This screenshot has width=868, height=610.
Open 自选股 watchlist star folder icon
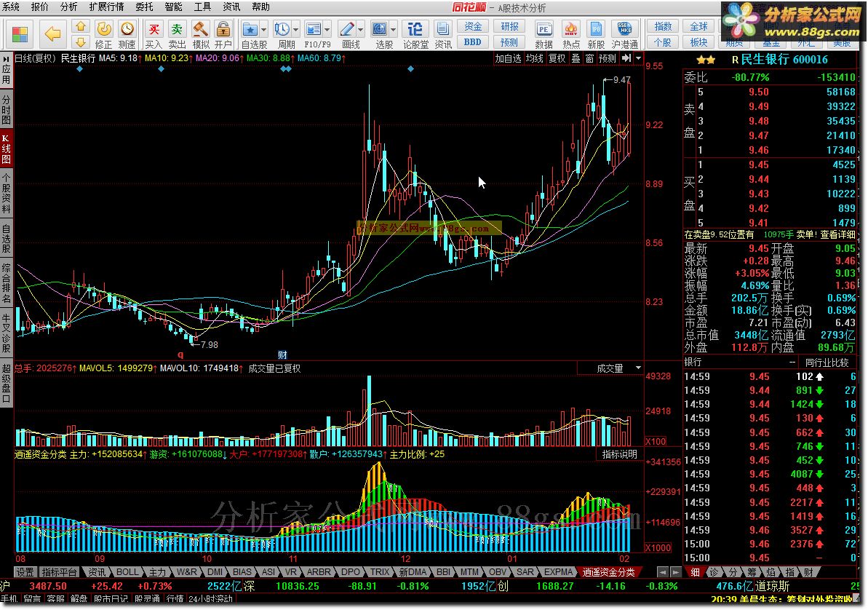(x=250, y=29)
